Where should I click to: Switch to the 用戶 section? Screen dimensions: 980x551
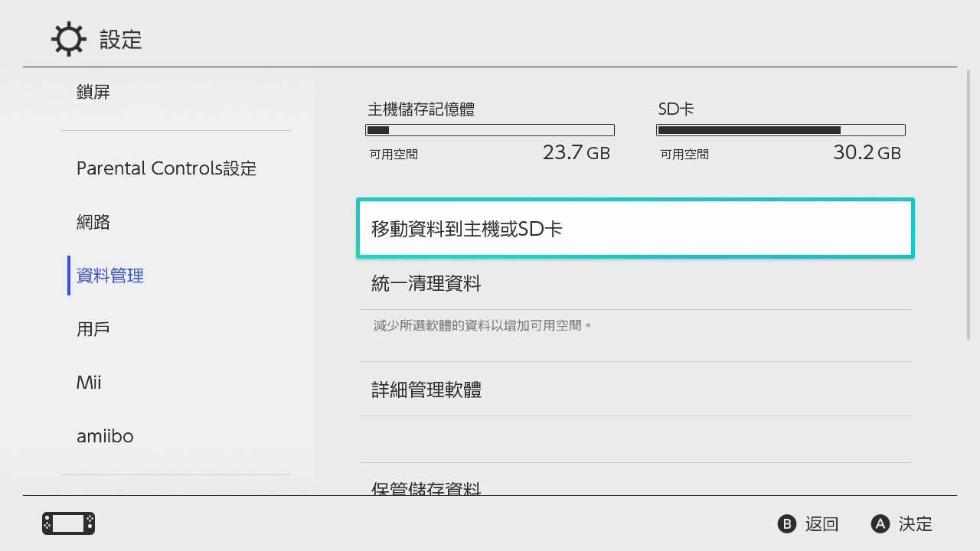point(93,328)
